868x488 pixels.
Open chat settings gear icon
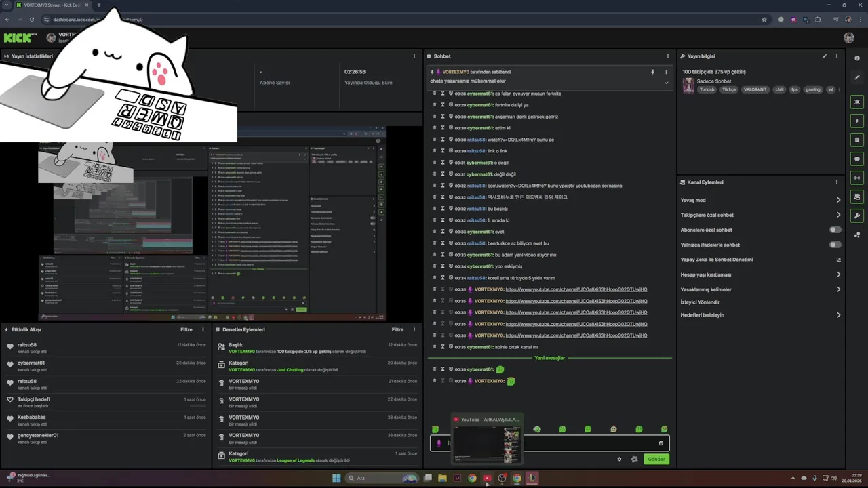pos(619,459)
